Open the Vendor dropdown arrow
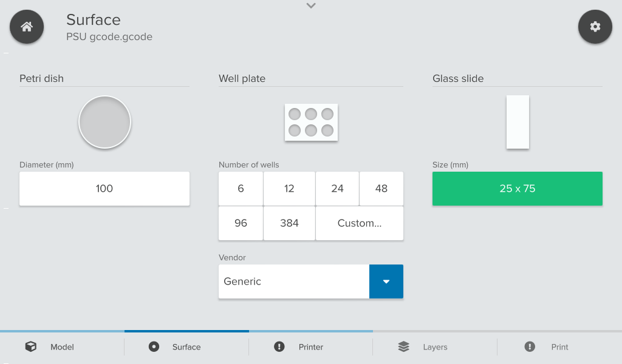Viewport: 622px width, 364px height. [386, 281]
